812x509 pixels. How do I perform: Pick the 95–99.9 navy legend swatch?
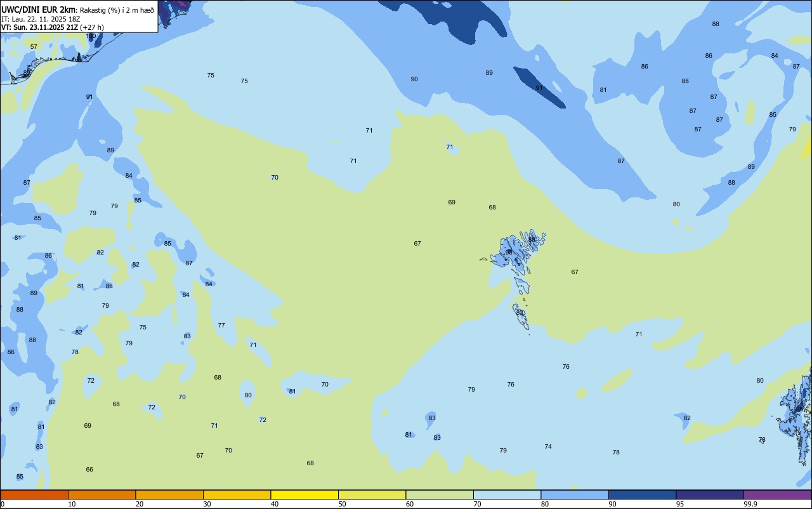point(710,494)
